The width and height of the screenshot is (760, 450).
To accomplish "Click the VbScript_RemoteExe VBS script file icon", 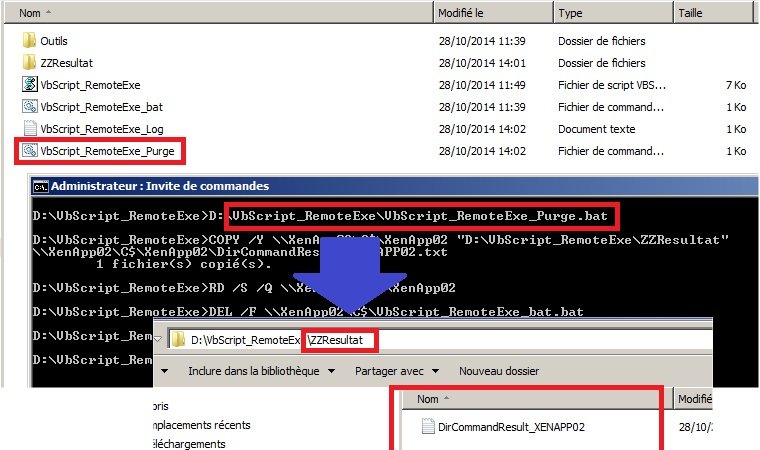I will [29, 85].
